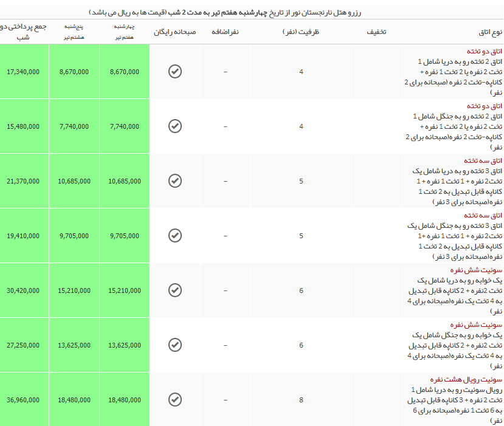Click the free breakfast checkmark in the 18,480,000 row

pos(175,399)
